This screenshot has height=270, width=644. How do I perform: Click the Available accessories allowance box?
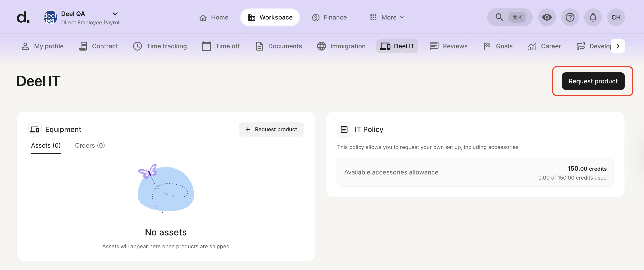[475, 172]
